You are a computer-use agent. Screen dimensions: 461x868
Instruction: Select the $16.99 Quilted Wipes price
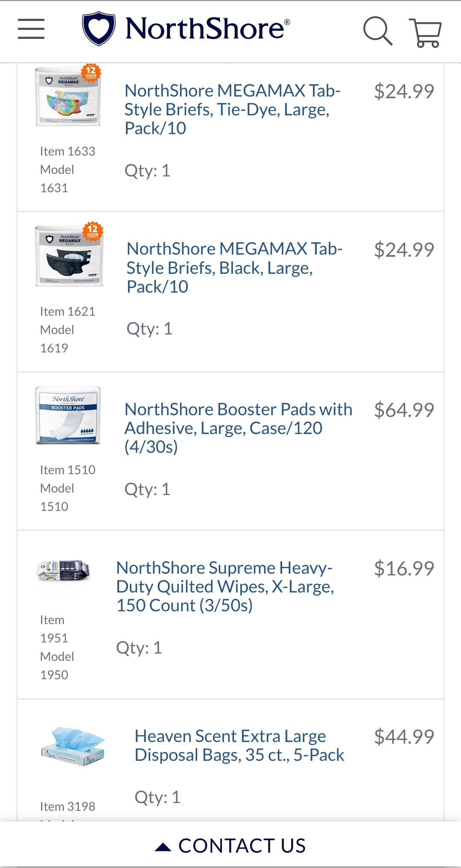[x=404, y=569]
